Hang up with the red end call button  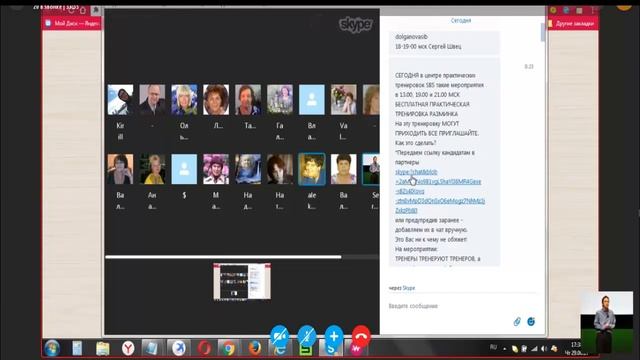click(361, 336)
